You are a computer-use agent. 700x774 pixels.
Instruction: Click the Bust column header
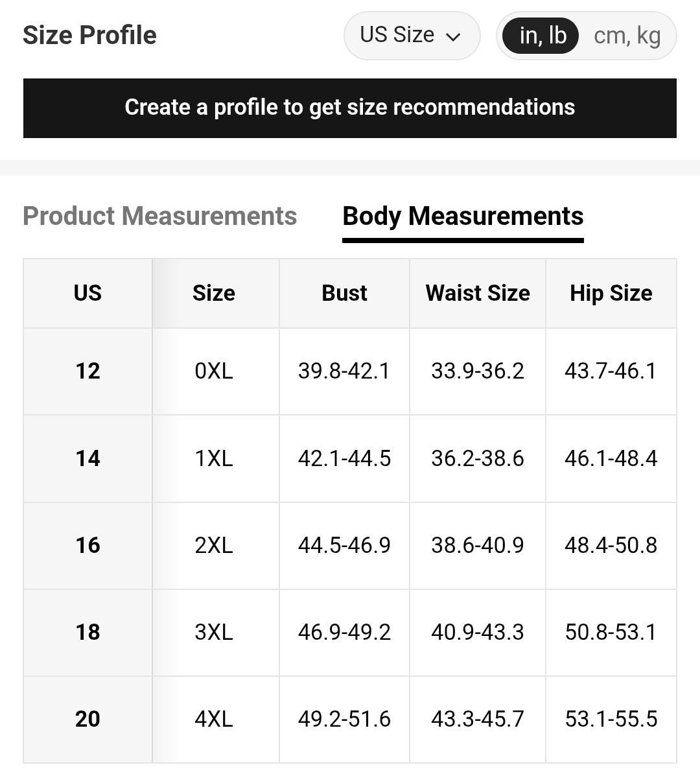coord(344,293)
